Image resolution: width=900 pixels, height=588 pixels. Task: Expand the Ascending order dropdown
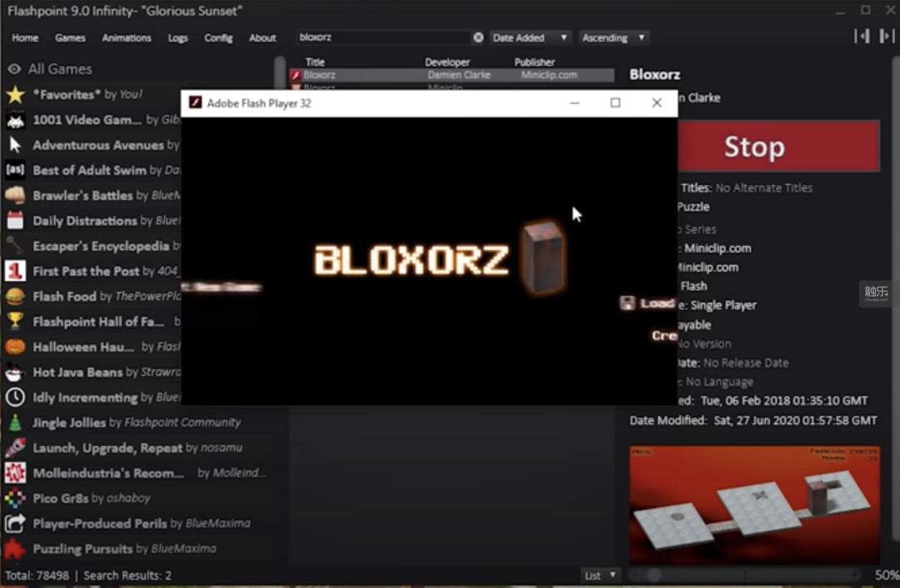click(x=613, y=37)
